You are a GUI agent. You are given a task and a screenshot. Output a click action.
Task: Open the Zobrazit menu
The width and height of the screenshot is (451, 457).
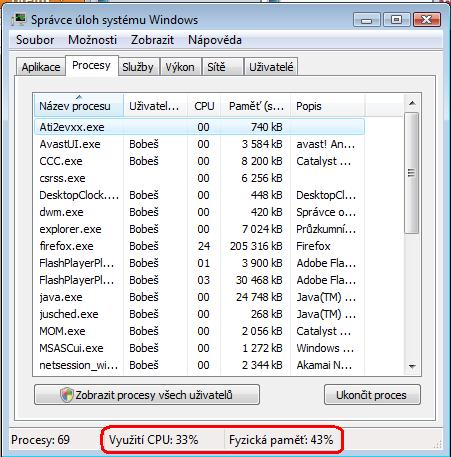point(152,40)
